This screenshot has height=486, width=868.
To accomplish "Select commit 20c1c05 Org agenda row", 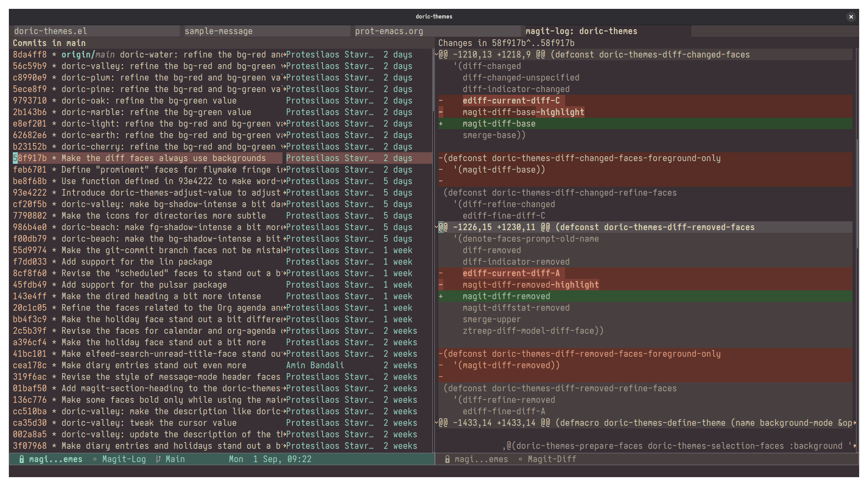I will click(x=221, y=308).
